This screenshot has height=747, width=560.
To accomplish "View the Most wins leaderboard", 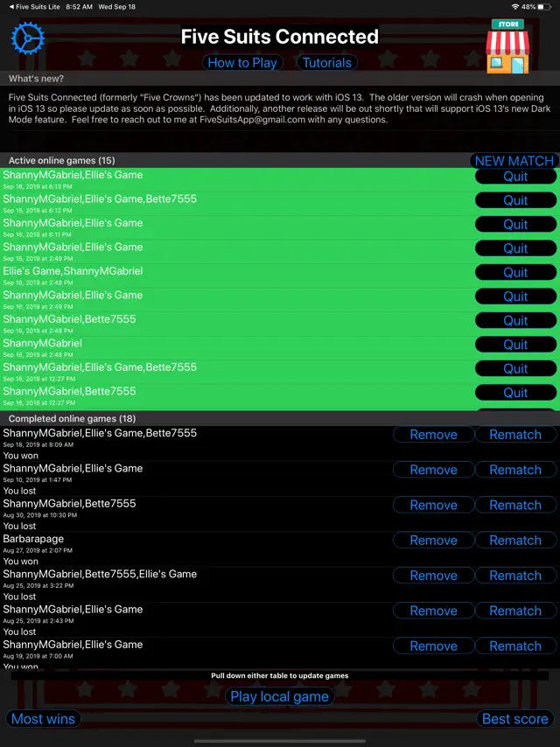I will pos(43,719).
